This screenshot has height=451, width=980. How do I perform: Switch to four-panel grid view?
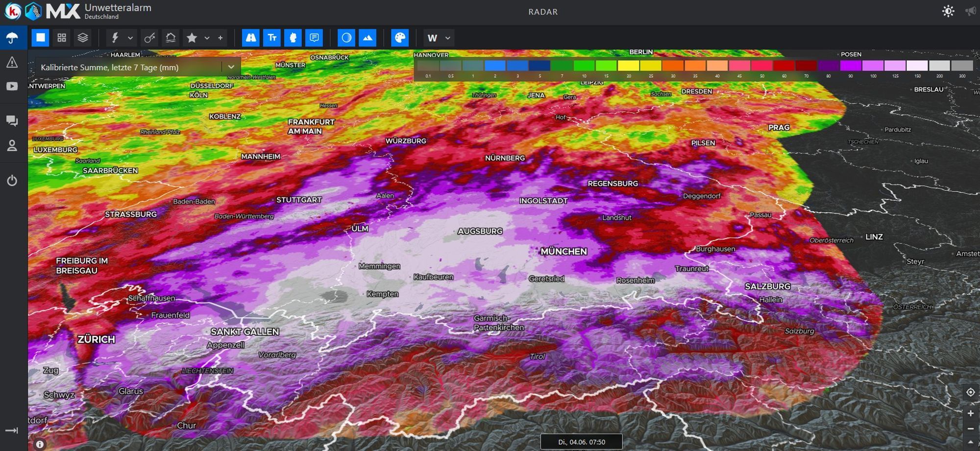(62, 38)
